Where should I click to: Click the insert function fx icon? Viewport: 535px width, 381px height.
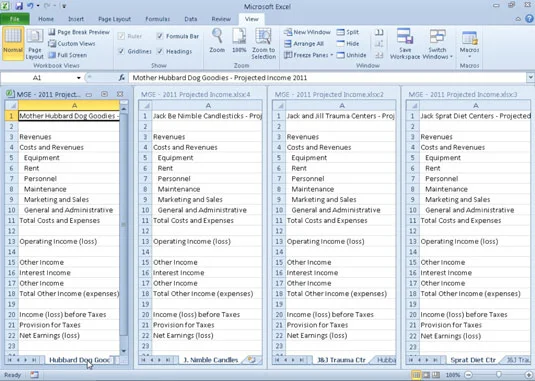[x=121, y=78]
